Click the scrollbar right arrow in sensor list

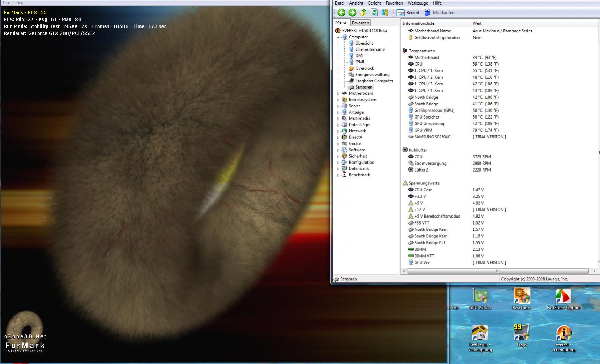594,271
